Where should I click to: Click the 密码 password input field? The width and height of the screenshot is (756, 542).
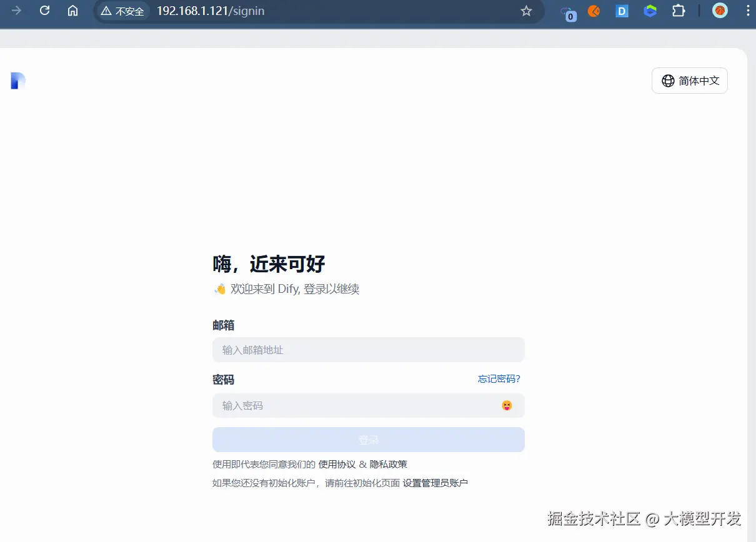369,405
